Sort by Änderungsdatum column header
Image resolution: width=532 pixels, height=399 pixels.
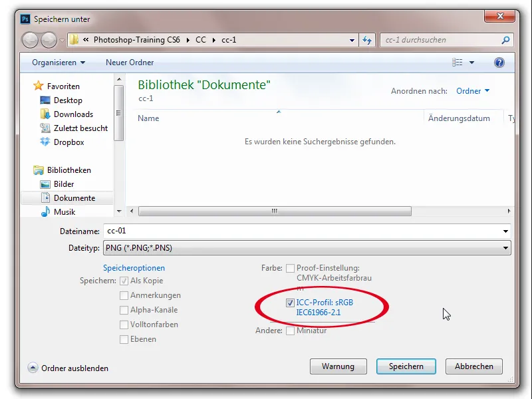pos(459,118)
